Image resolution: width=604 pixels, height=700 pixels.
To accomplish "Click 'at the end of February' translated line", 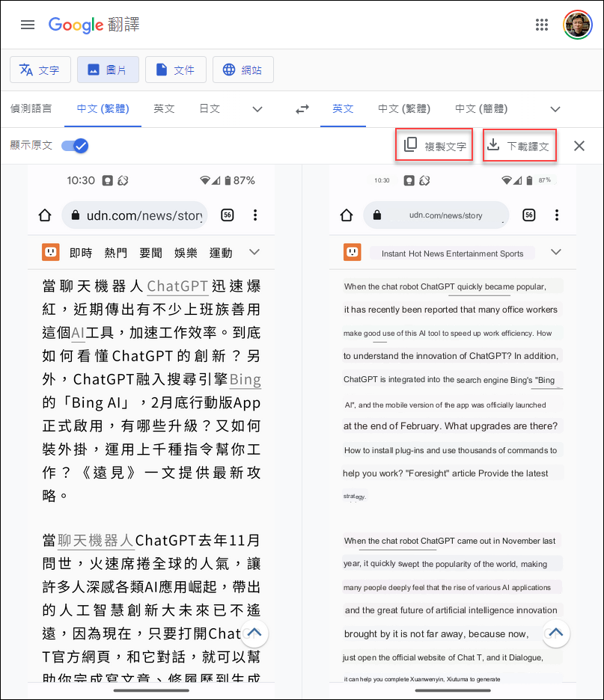I will (451, 426).
